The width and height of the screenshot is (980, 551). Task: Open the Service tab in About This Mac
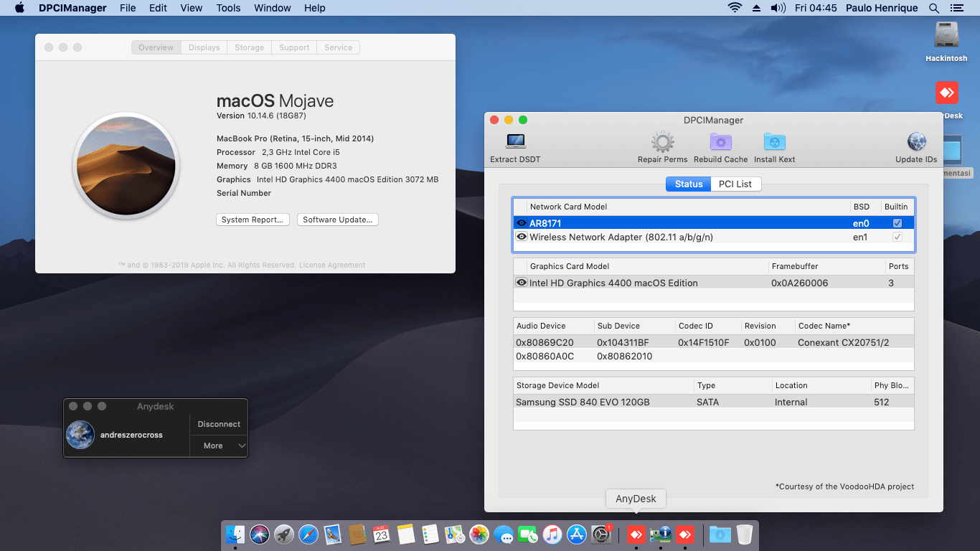tap(338, 47)
